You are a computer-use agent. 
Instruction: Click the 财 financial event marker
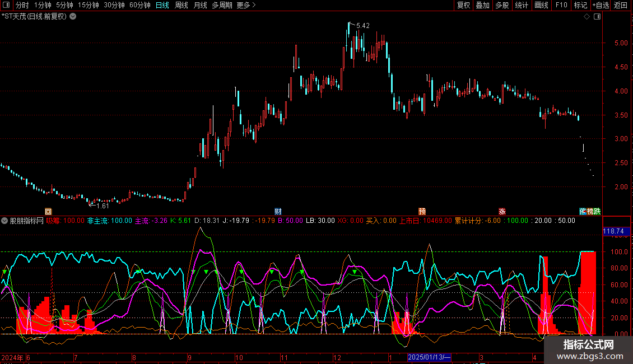click(278, 212)
